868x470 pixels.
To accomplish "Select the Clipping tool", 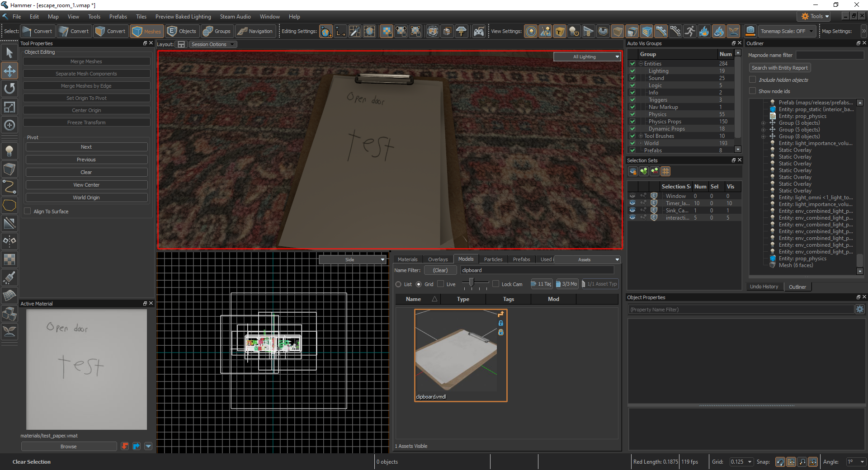I will coord(9,223).
